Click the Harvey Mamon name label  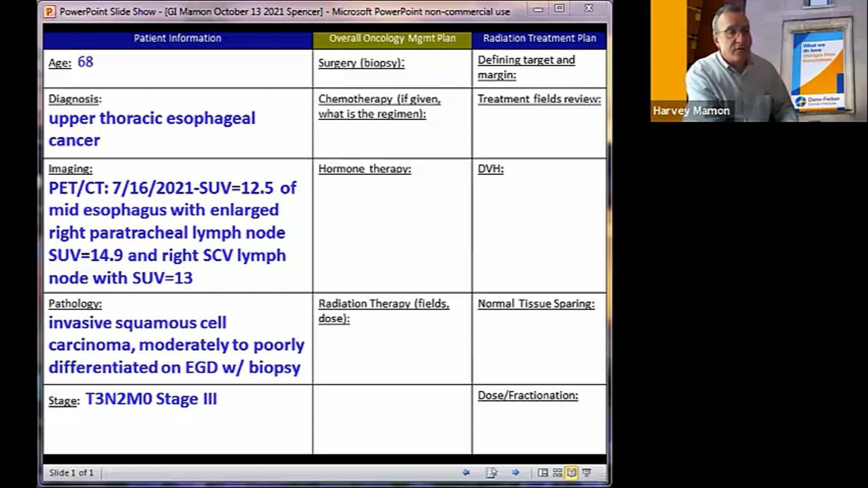pyautogui.click(x=691, y=111)
